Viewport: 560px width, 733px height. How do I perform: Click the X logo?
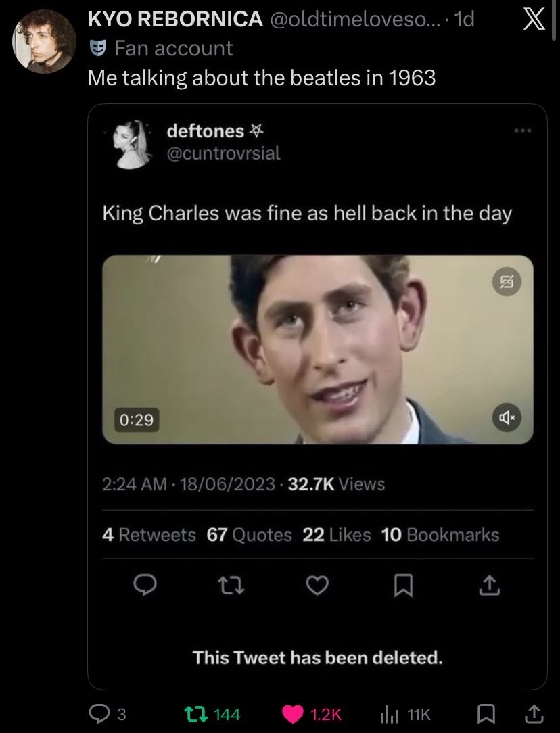point(534,20)
